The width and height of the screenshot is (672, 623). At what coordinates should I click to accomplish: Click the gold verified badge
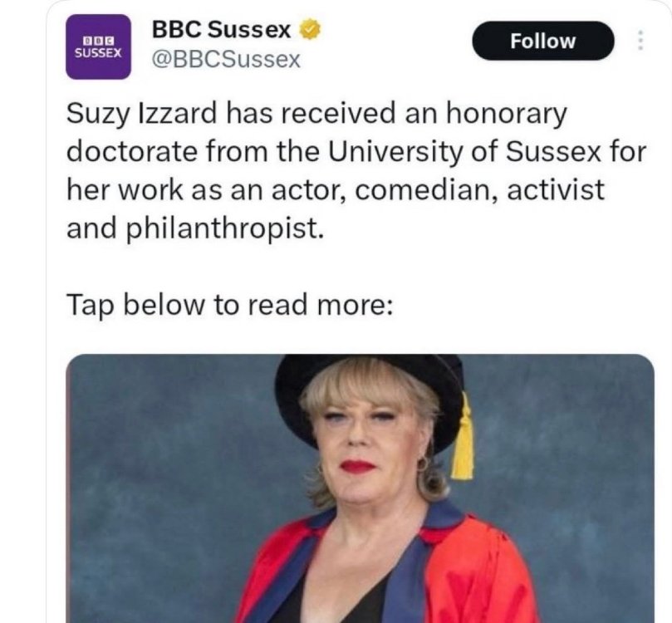coord(308,31)
